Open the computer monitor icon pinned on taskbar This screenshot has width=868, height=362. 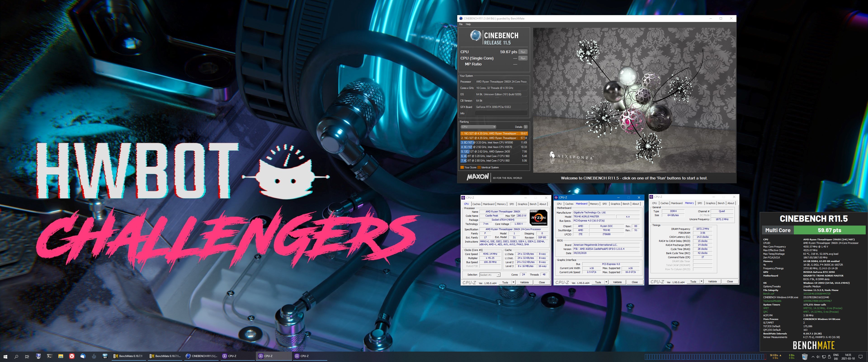pyautogui.click(x=38, y=356)
